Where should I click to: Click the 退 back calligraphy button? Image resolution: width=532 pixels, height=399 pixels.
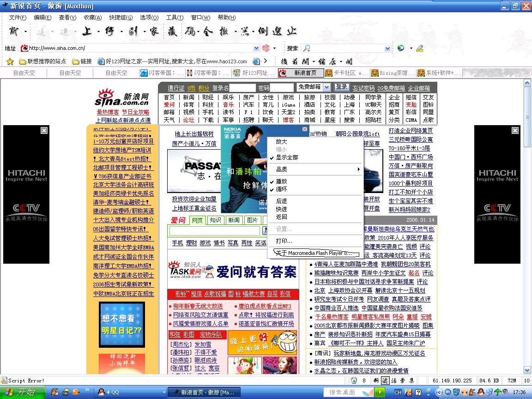coord(41,32)
